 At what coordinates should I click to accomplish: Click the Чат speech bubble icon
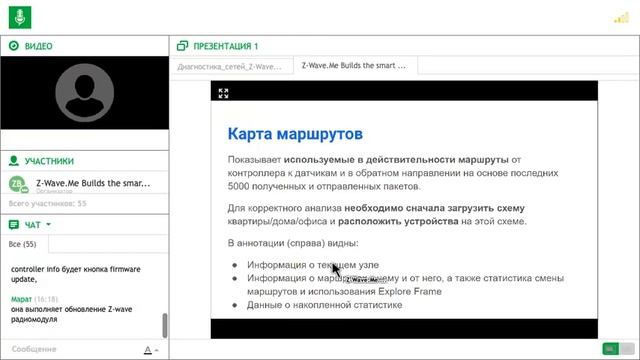[14, 224]
